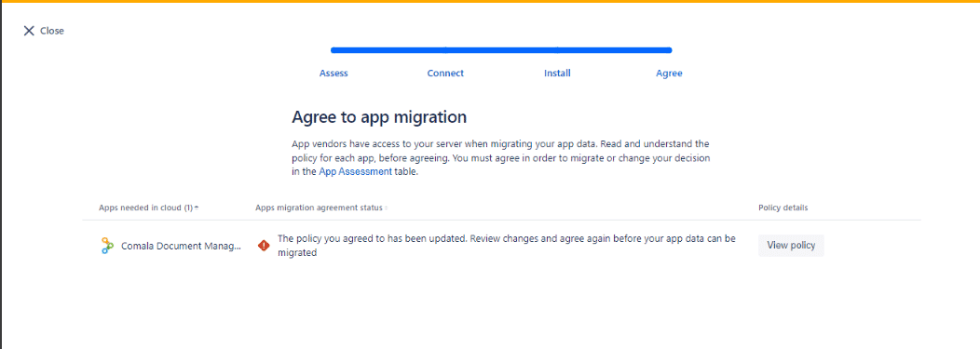Click the View policy button
This screenshot has height=349, width=980.
point(791,246)
